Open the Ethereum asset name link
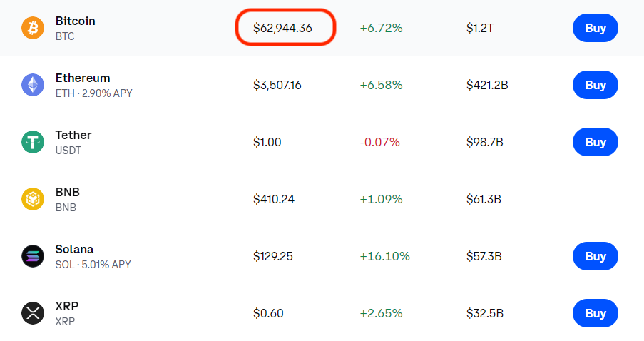 82,78
